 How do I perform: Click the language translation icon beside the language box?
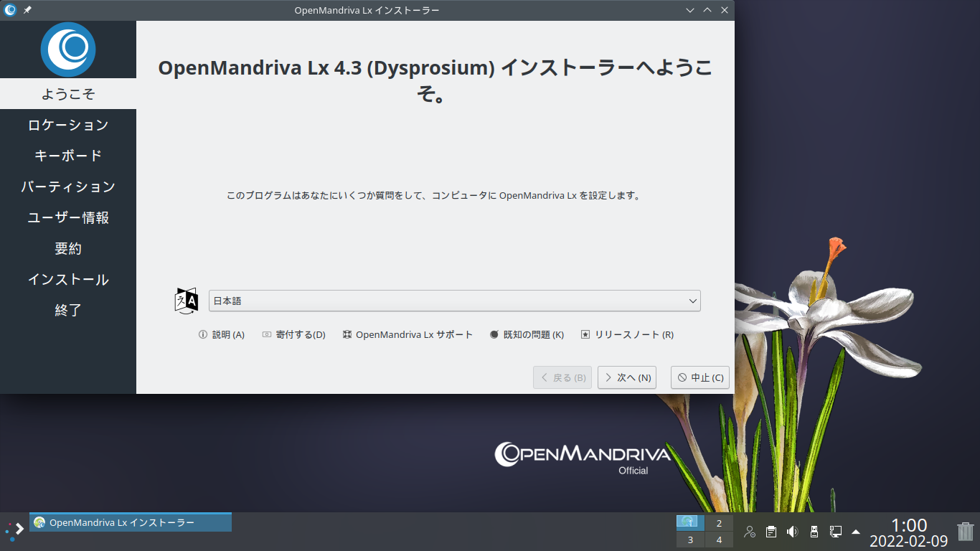pyautogui.click(x=187, y=301)
